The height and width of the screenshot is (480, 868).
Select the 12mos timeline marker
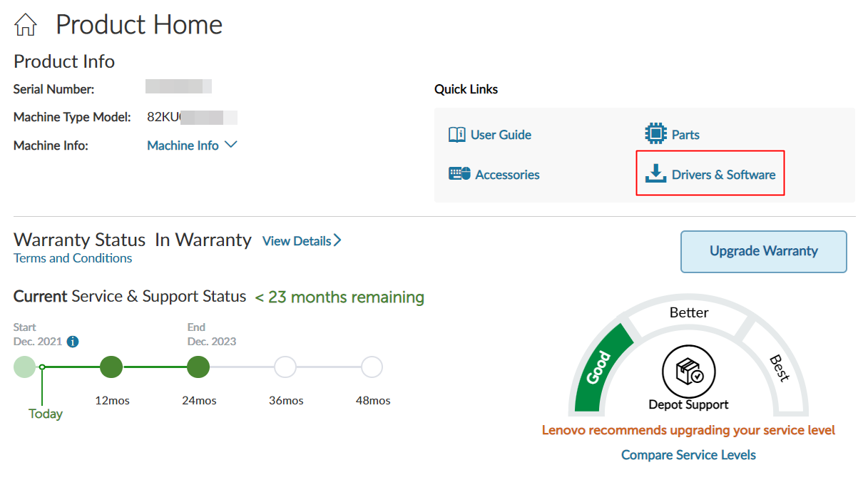[111, 367]
